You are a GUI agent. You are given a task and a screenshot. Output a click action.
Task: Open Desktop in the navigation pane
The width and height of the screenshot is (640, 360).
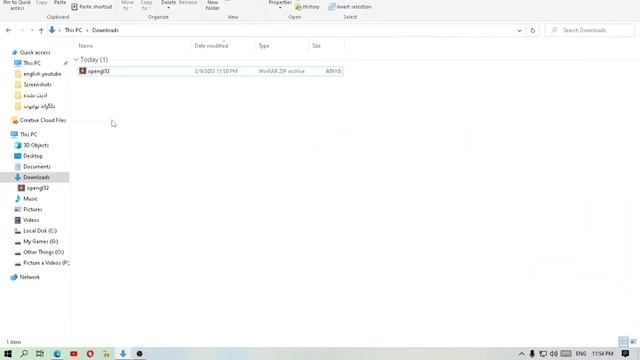(33, 156)
